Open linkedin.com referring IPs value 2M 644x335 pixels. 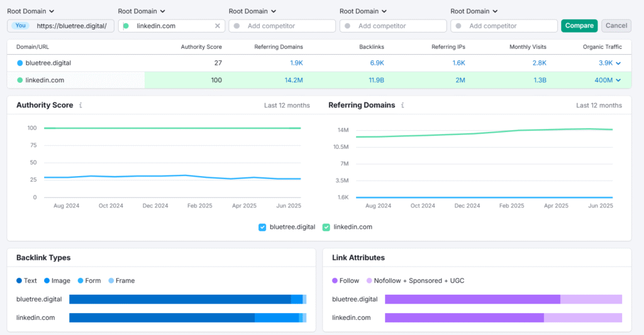coord(460,80)
